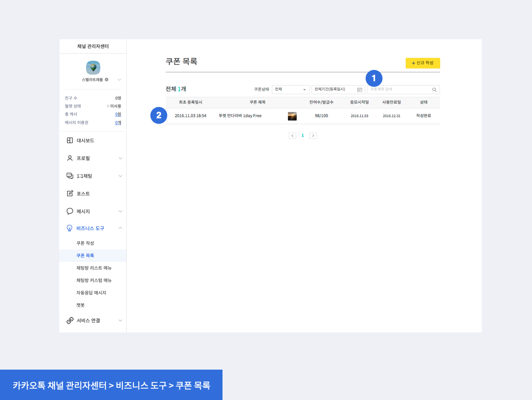This screenshot has height=400, width=532.
Task: Expand the 메시지 menu chevron
Action: point(120,211)
